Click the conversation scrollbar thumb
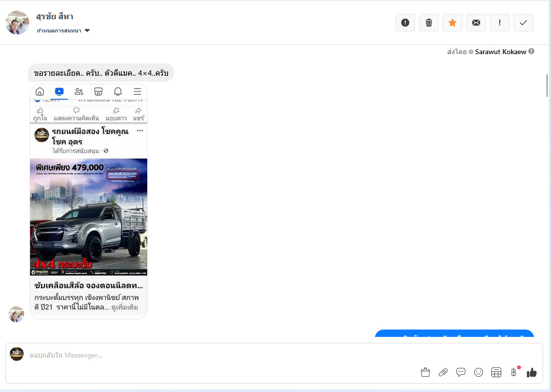Image resolution: width=551 pixels, height=392 pixels. (547, 85)
